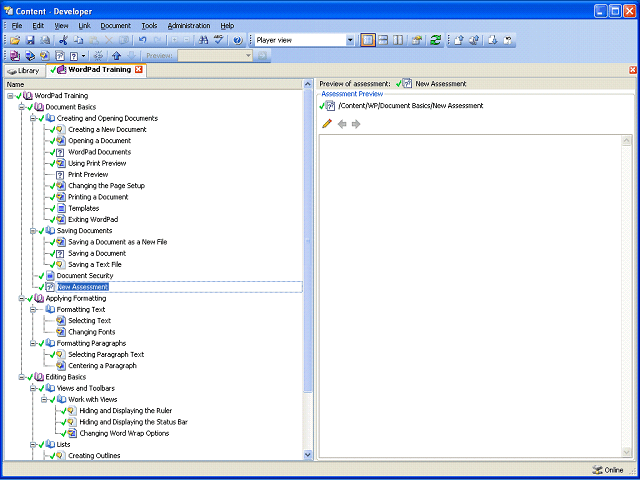Open the Administration menu
The width and height of the screenshot is (640, 480).
[189, 25]
